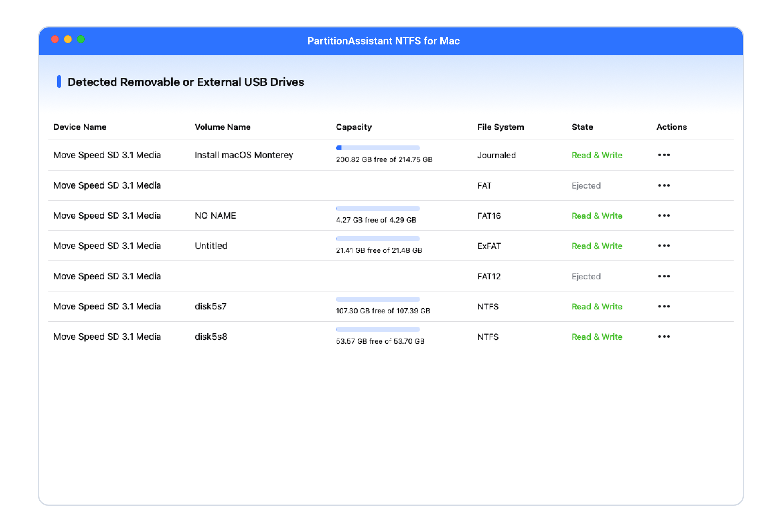The image size is (782, 532).
Task: Open actions menu for disk5s7 volume
Action: 664,306
